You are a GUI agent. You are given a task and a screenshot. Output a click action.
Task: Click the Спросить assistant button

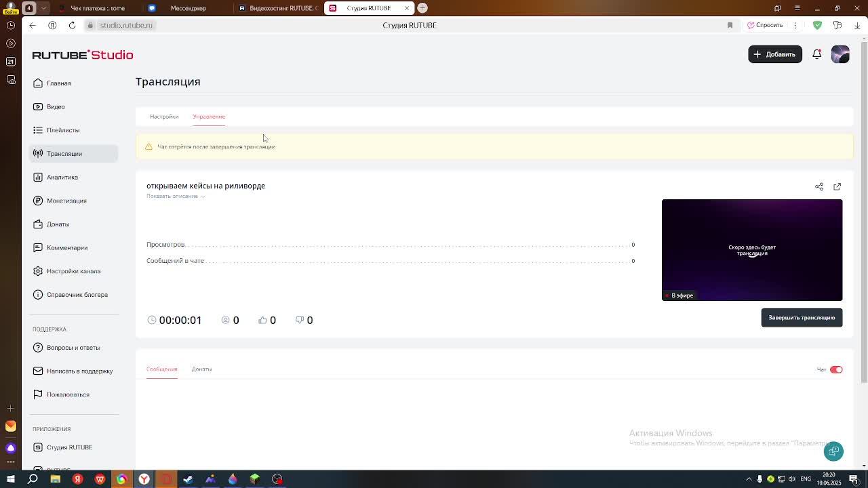pyautogui.click(x=765, y=25)
